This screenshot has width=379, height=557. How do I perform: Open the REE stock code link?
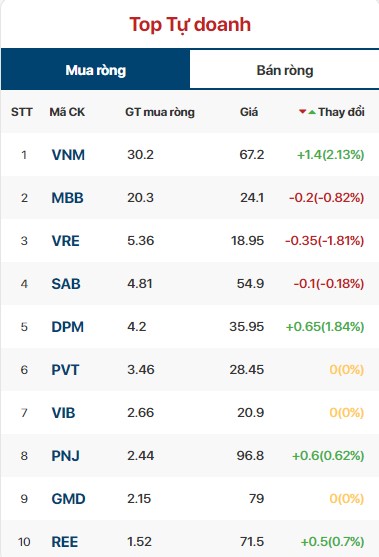[65, 542]
